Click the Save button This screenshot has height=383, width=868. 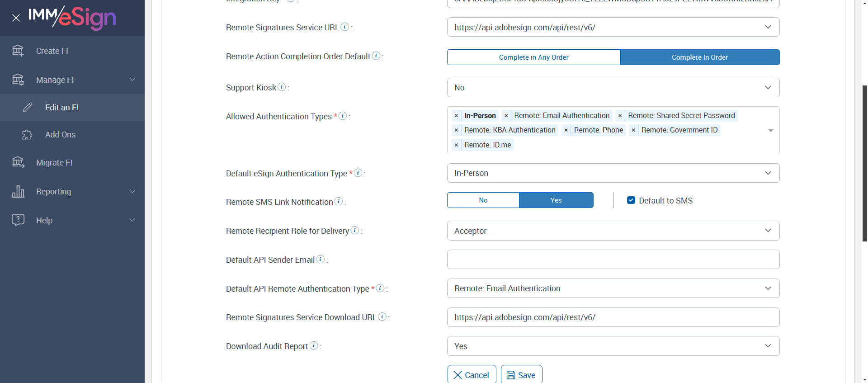[521, 375]
